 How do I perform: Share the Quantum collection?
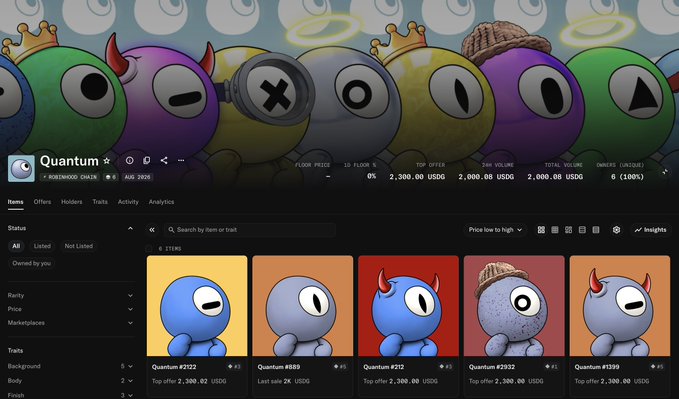pyautogui.click(x=164, y=160)
